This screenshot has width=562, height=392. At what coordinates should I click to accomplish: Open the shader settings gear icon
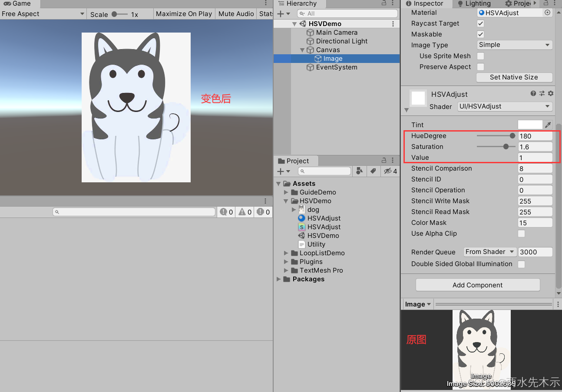click(550, 93)
